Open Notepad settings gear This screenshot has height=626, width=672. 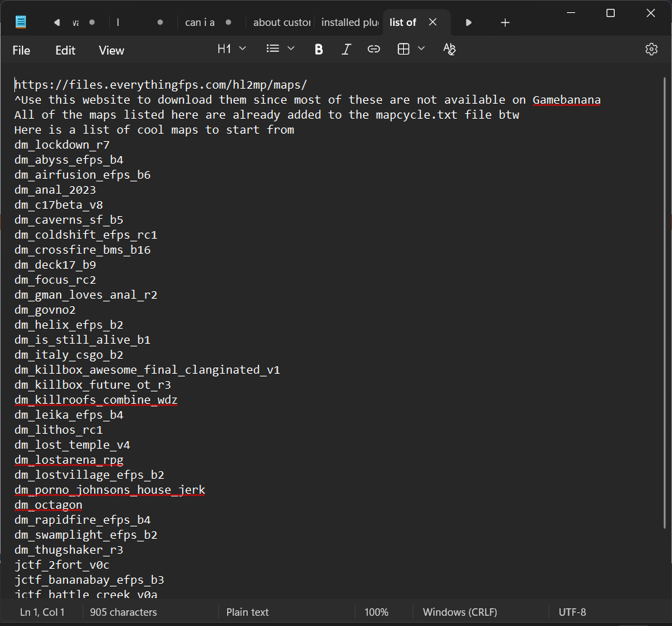[651, 49]
